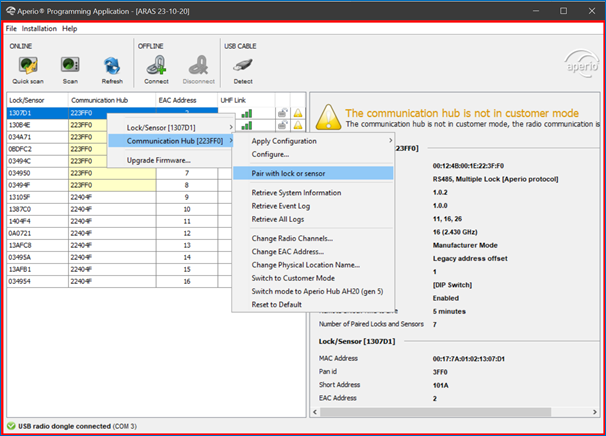Viewport: 606px width, 436px height.
Task: Click the warning triangle in row 1307D1
Action: (298, 113)
